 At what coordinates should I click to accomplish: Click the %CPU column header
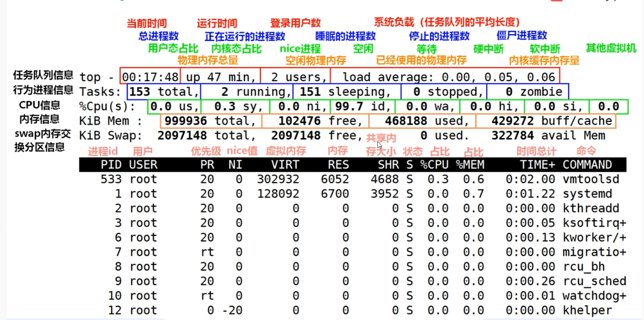434,165
